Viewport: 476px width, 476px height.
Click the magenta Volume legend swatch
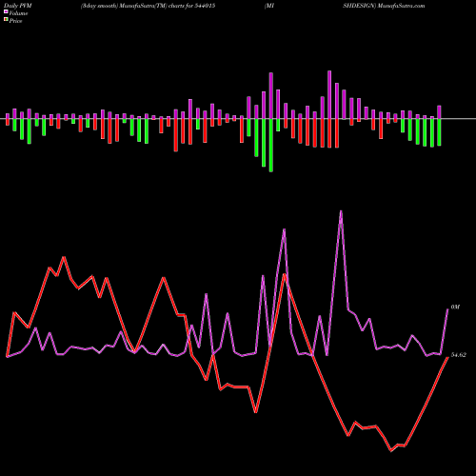(x=6, y=11)
